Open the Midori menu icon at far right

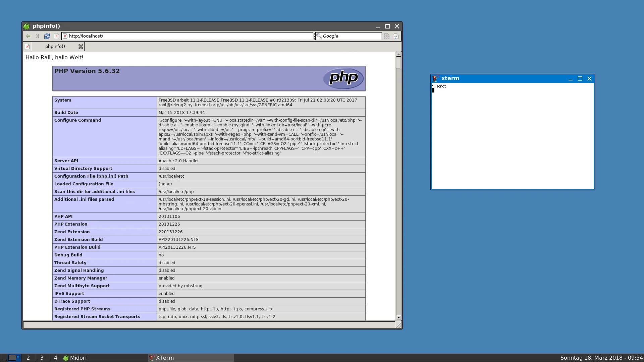click(396, 36)
